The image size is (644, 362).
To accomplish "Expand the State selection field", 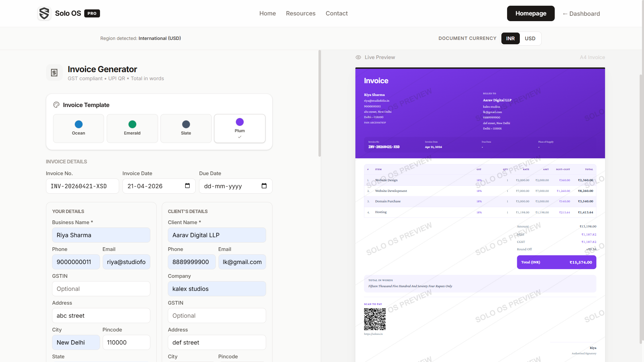I will 101,361.
